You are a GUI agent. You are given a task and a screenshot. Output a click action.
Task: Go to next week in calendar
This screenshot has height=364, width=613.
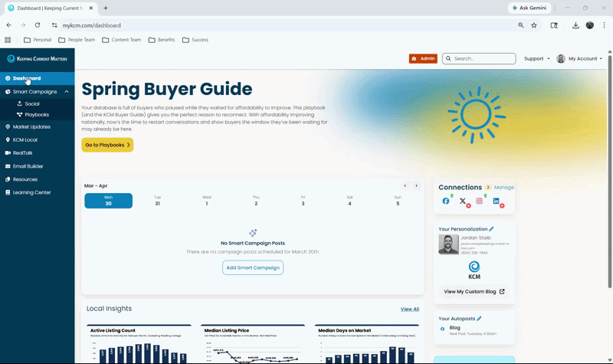[x=416, y=185]
